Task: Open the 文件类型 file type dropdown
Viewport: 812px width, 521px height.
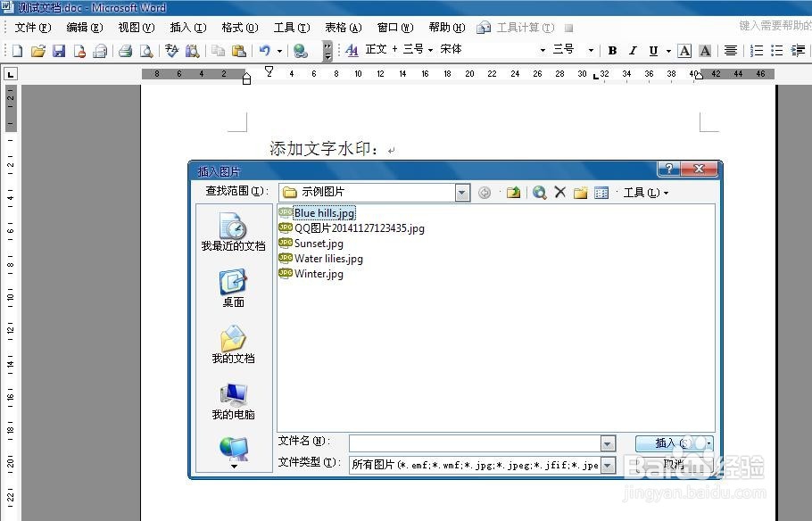Action: coord(608,464)
